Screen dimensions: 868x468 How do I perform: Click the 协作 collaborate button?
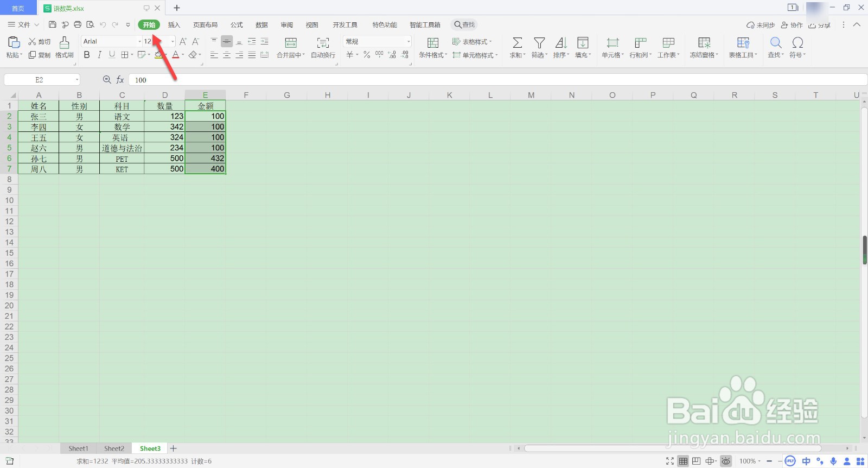coord(792,25)
